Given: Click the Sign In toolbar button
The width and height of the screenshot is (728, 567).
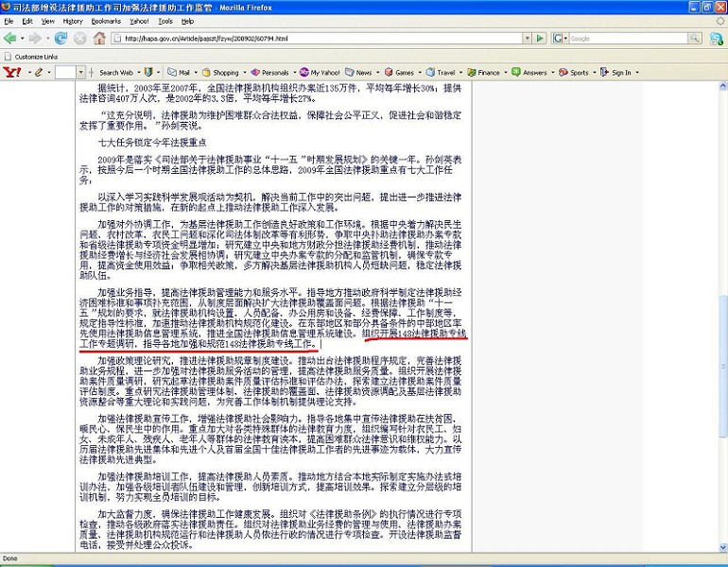Looking at the screenshot, I should 616,73.
